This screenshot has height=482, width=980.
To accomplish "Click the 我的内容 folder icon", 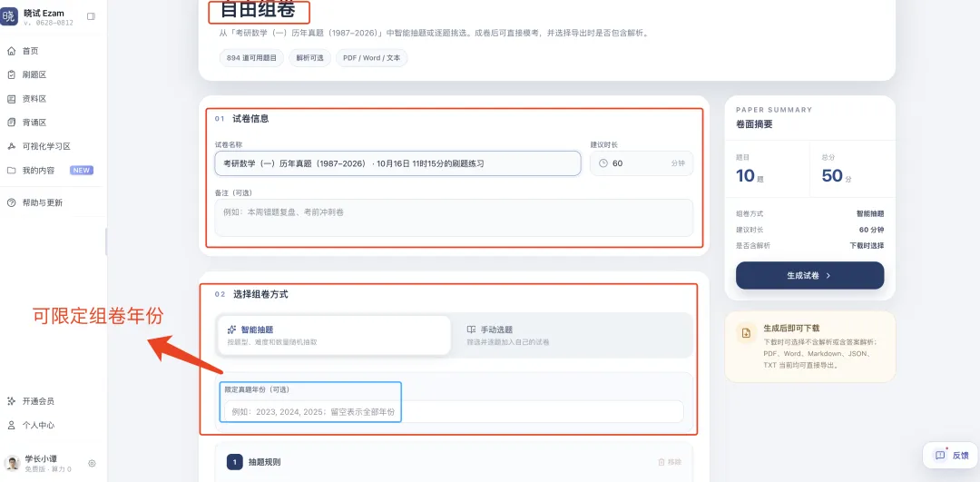I will point(11,170).
